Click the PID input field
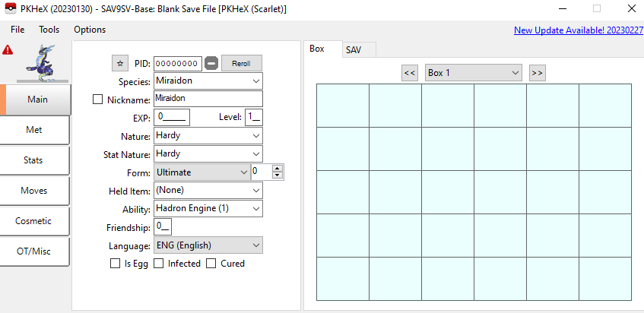 click(x=178, y=64)
